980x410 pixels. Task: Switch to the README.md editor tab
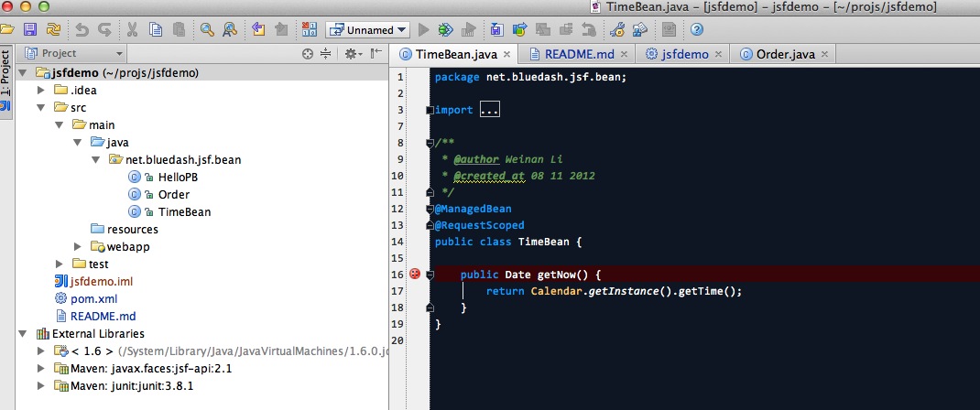tap(572, 54)
